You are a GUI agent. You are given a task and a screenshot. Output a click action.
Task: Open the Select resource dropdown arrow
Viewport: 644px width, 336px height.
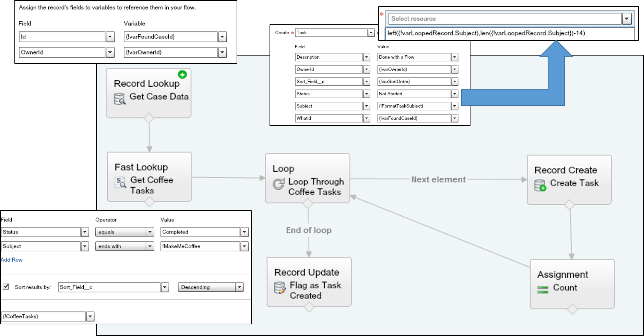pos(627,19)
